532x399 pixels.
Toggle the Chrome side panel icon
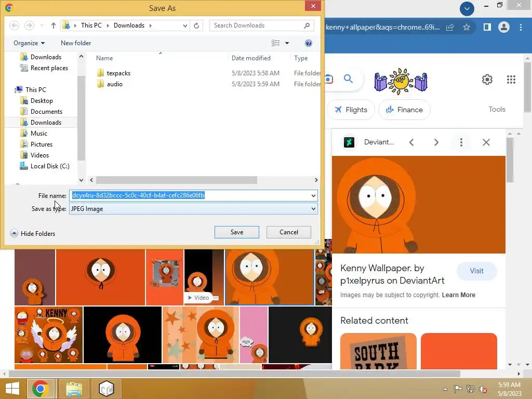pos(487,27)
